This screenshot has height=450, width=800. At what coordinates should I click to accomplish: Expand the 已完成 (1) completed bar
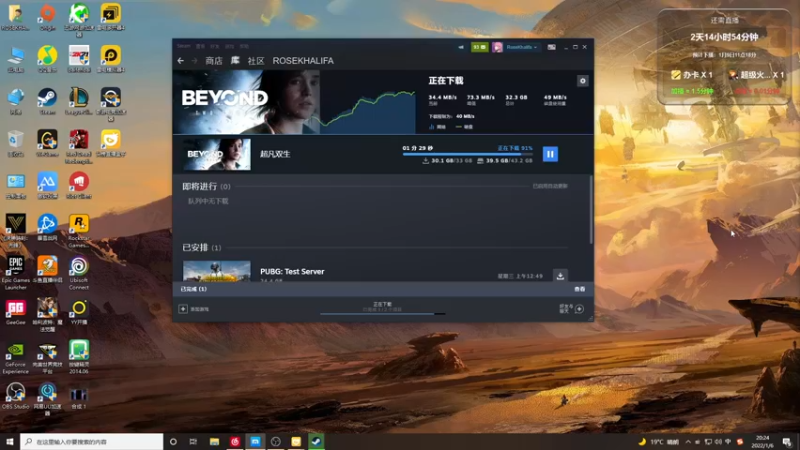tap(383, 289)
